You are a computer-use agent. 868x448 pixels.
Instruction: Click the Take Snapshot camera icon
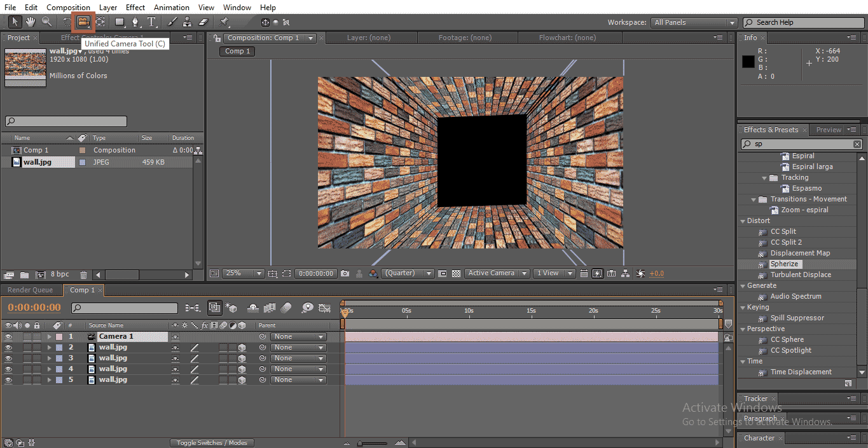[345, 273]
